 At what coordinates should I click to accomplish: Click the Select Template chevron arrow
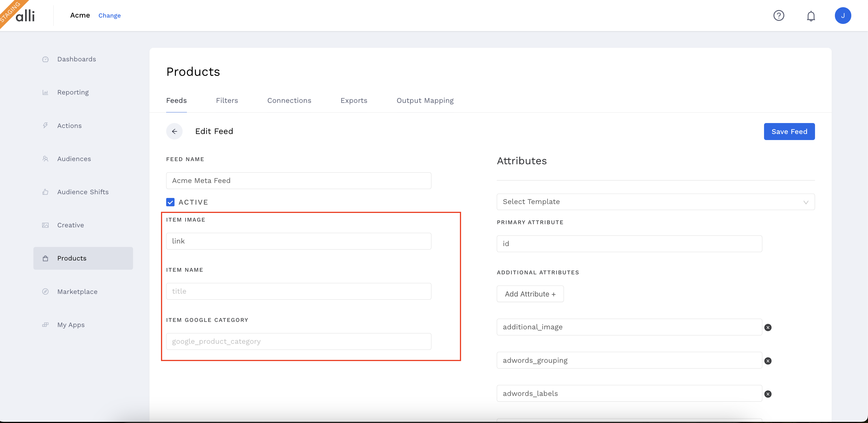point(806,202)
